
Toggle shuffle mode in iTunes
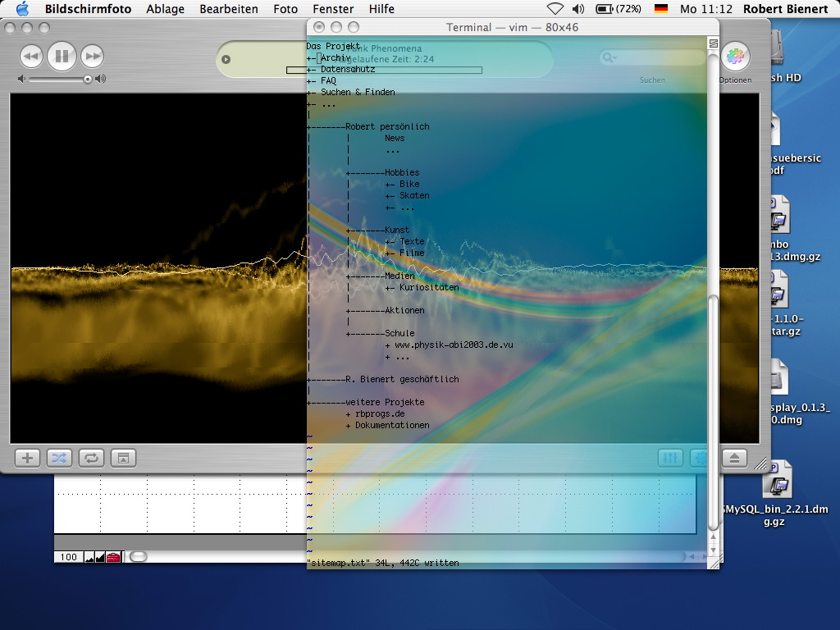point(59,458)
